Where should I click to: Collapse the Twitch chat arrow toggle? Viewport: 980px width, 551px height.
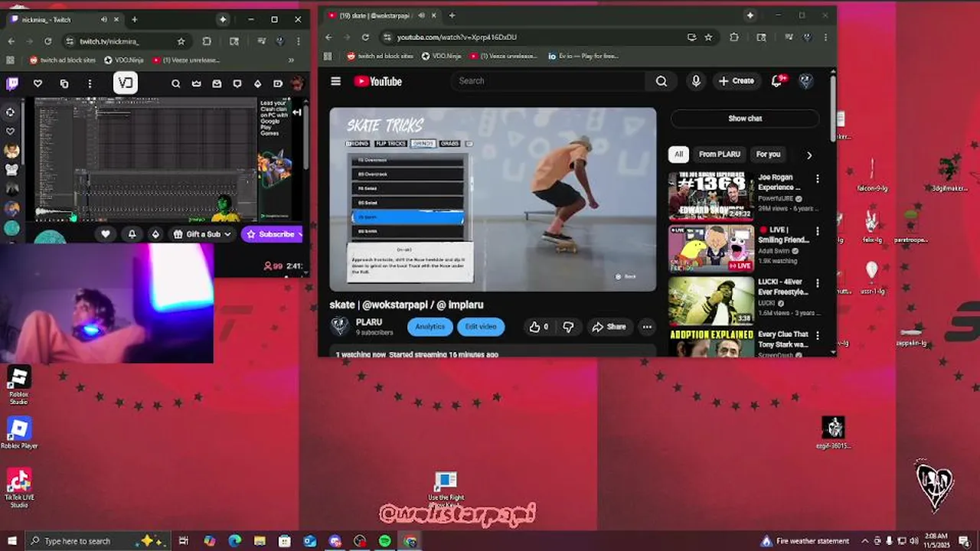[297, 112]
